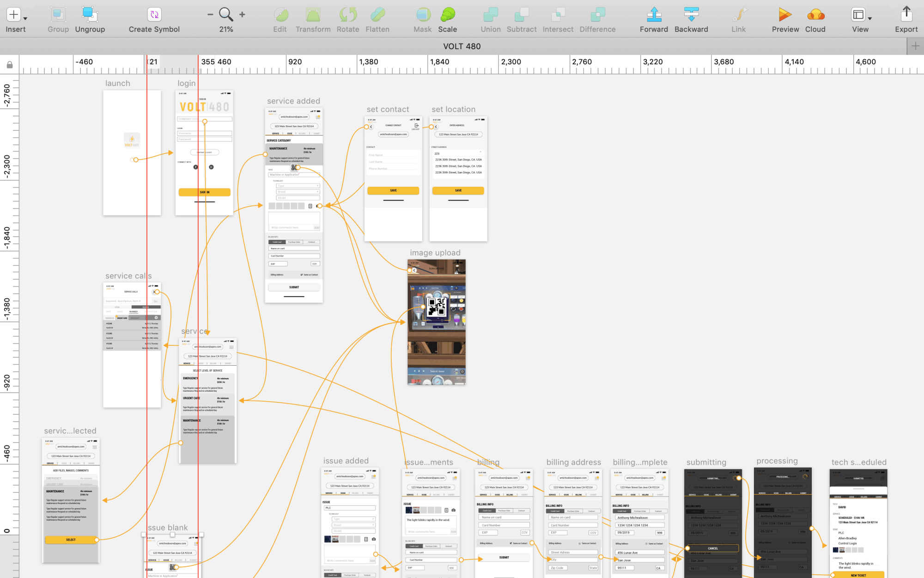Zoom in with the plus button
Viewport: 924px width, 578px height.
[x=242, y=15]
